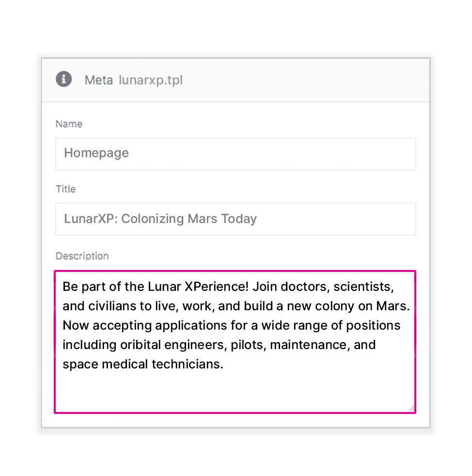This screenshot has width=472, height=476.
Task: Focus the Title input field
Action: tap(236, 219)
